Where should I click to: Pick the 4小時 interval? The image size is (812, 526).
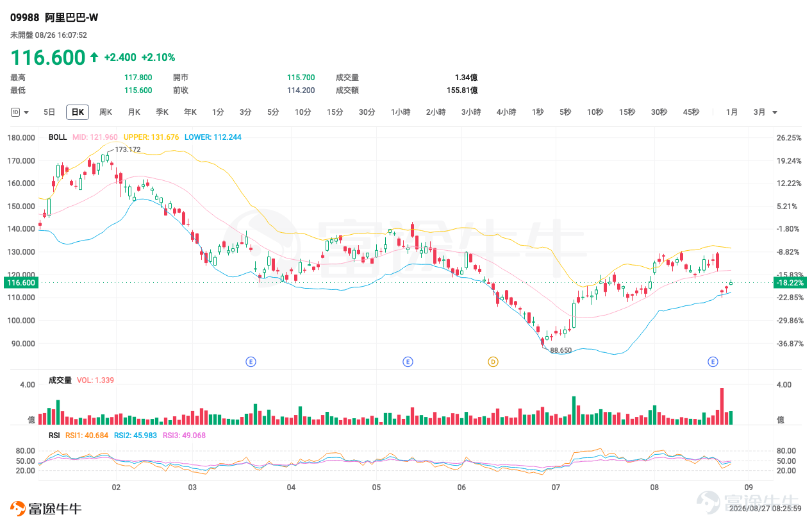(506, 112)
